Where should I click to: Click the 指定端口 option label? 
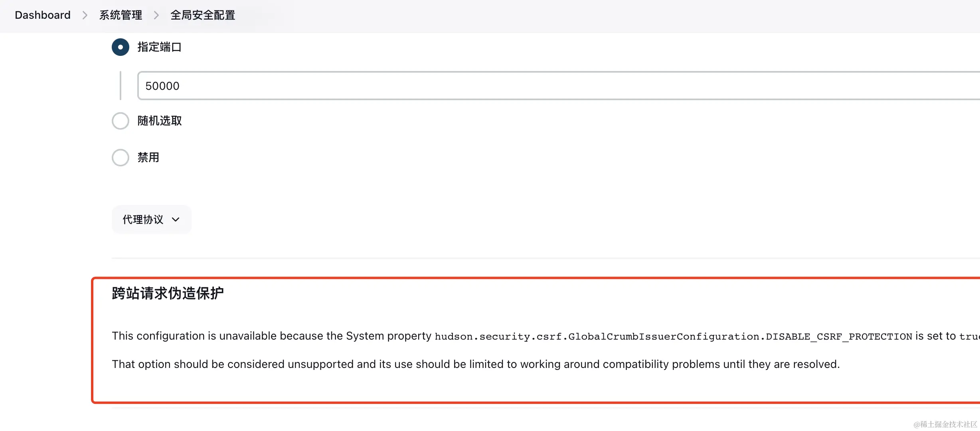160,47
